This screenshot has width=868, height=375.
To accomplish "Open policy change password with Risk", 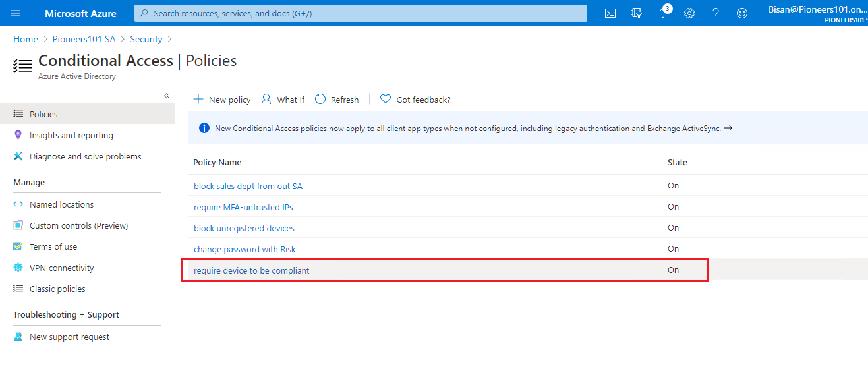I will click(x=245, y=249).
